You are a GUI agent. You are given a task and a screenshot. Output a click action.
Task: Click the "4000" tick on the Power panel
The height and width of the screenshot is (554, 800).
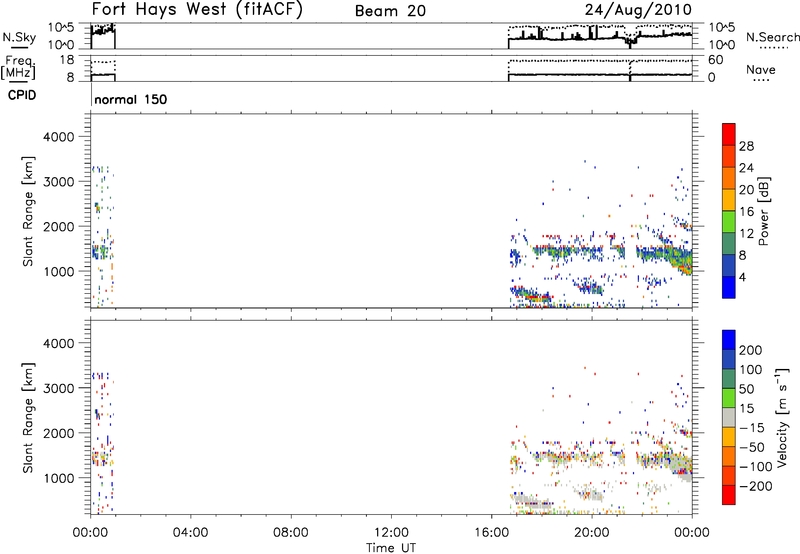click(59, 137)
